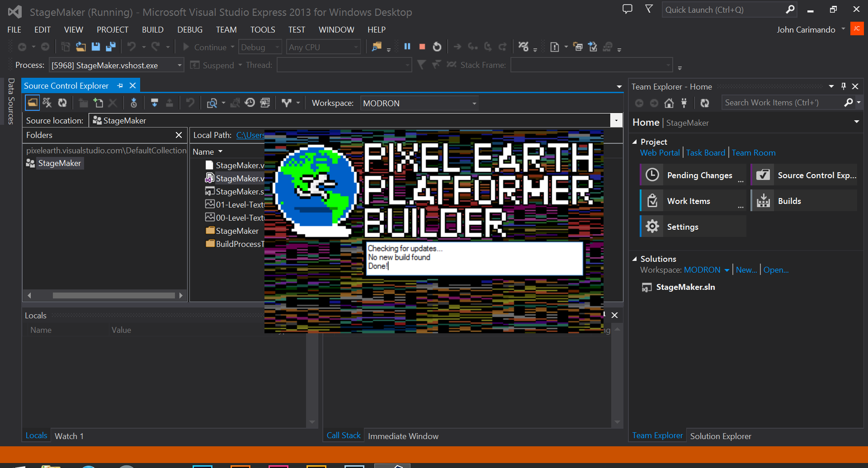Click the Branch/Merge toolbar icon
Screen dimensions: 868x468
click(x=287, y=103)
